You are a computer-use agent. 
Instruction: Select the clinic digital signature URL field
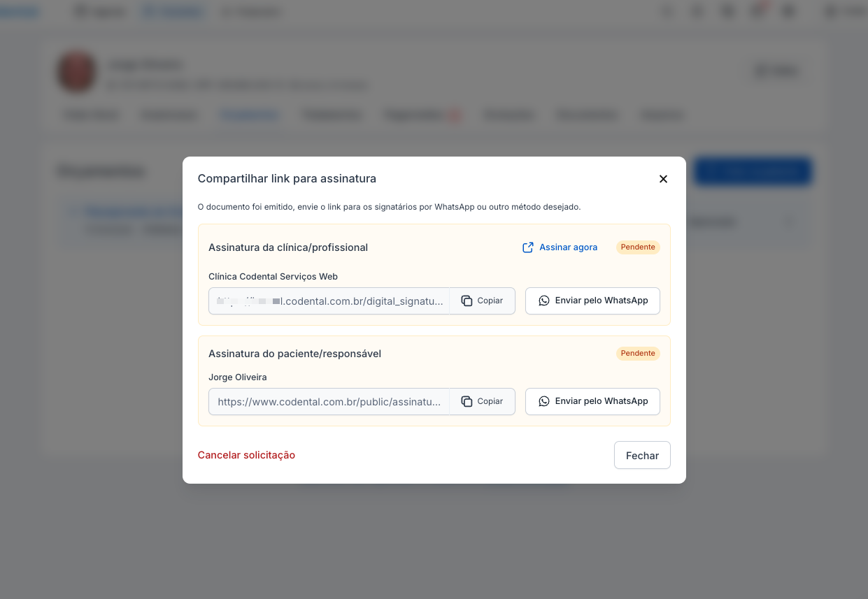point(329,301)
